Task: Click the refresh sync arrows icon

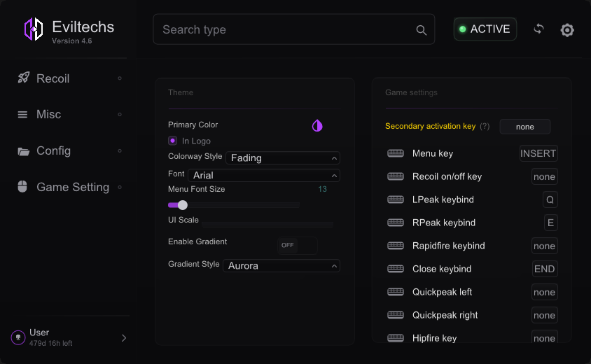Action: [539, 29]
